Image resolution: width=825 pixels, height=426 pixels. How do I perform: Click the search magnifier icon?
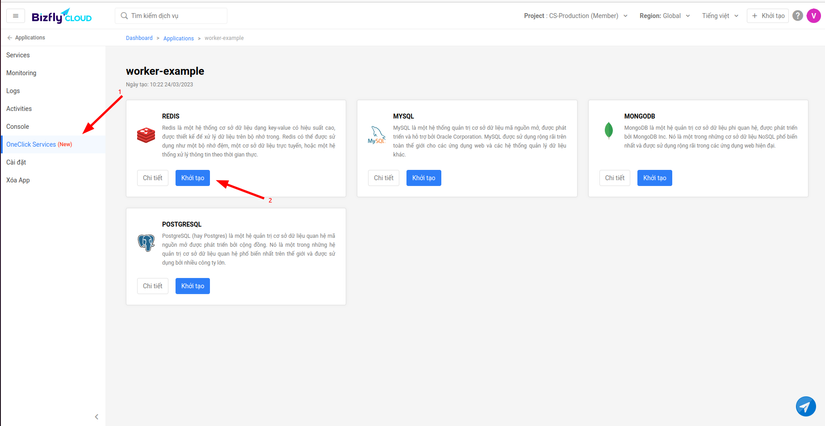coord(124,16)
